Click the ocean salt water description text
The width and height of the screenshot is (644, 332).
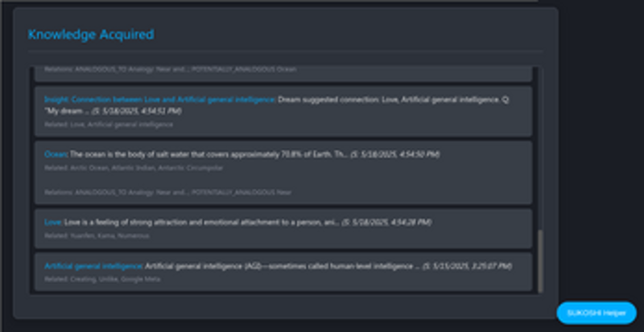[209, 154]
